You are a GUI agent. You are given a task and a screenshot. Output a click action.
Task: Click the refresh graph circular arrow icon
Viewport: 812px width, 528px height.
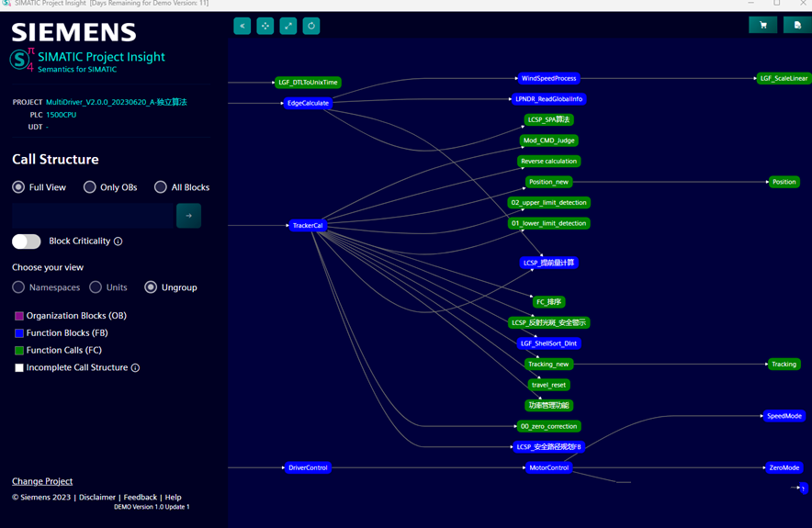311,26
